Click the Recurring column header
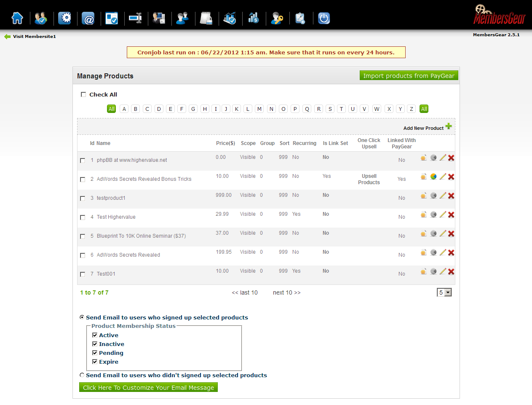The width and height of the screenshot is (532, 405). pos(305,143)
